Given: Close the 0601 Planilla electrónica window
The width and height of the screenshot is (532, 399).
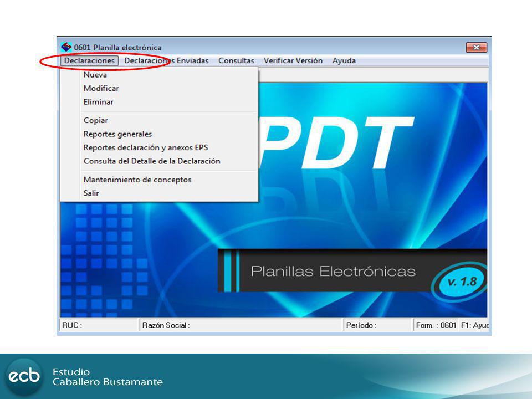Looking at the screenshot, I should click(477, 47).
